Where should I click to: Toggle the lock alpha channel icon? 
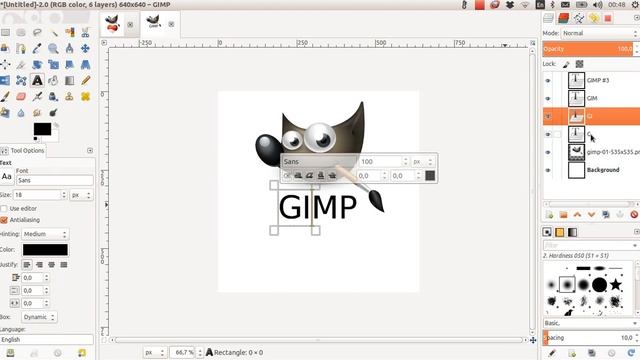pyautogui.click(x=579, y=64)
